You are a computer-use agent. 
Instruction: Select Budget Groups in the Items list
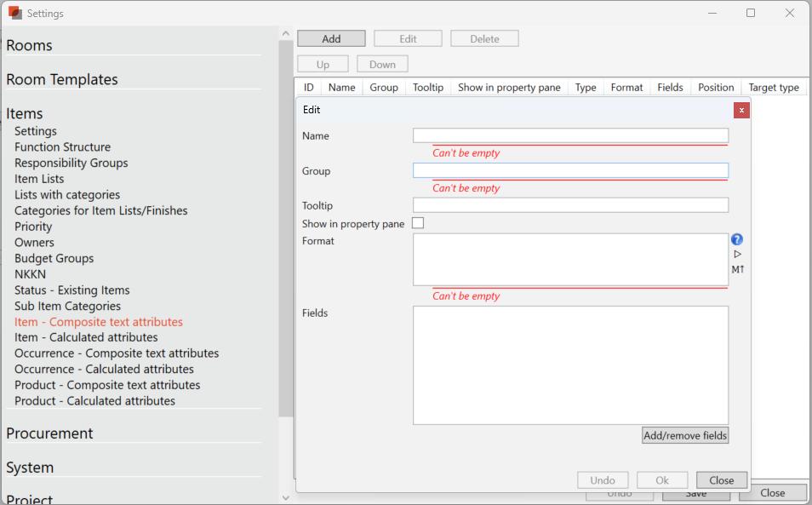54,258
